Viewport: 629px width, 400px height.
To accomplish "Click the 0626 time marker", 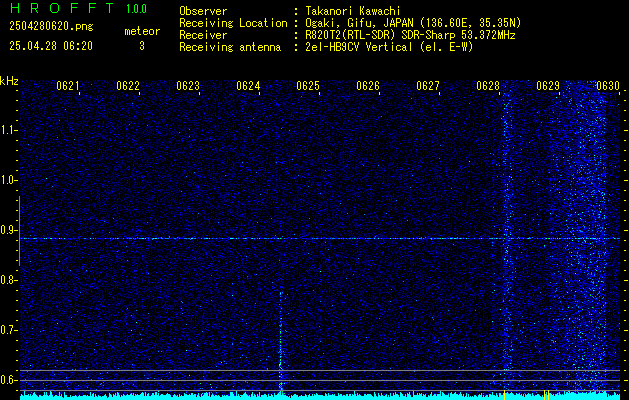I will click(x=368, y=86).
